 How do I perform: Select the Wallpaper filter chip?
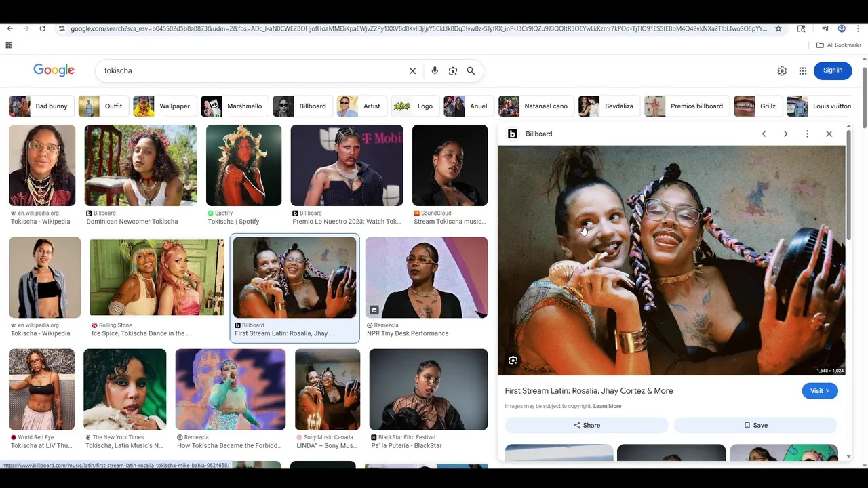(x=163, y=106)
